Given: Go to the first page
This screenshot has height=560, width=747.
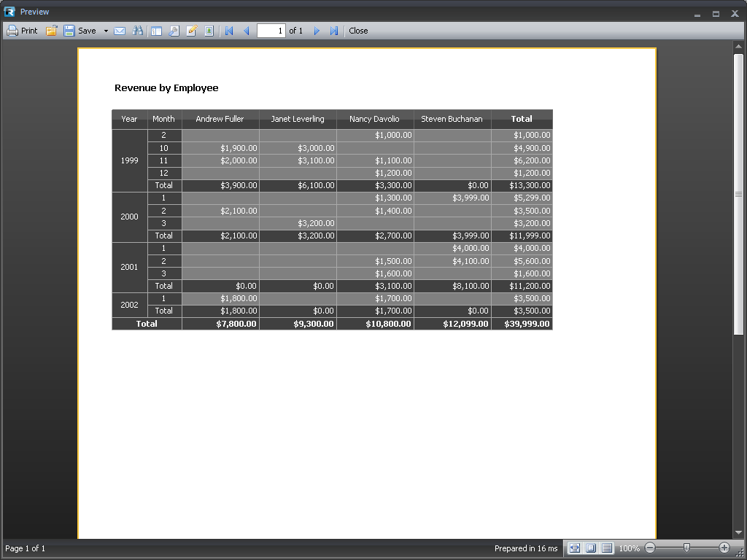Looking at the screenshot, I should (229, 31).
